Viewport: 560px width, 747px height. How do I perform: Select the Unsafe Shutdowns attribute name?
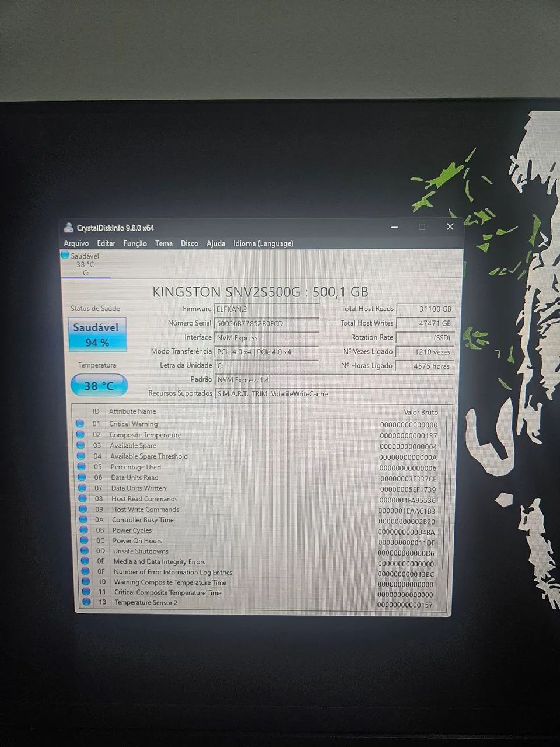(x=141, y=551)
